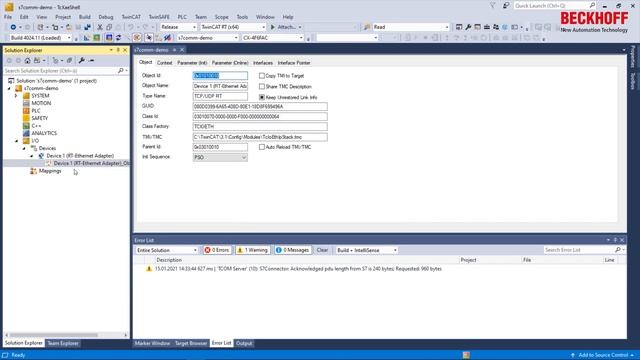640x360 pixels.
Task: Open the Target Browser tab
Action: (x=191, y=343)
